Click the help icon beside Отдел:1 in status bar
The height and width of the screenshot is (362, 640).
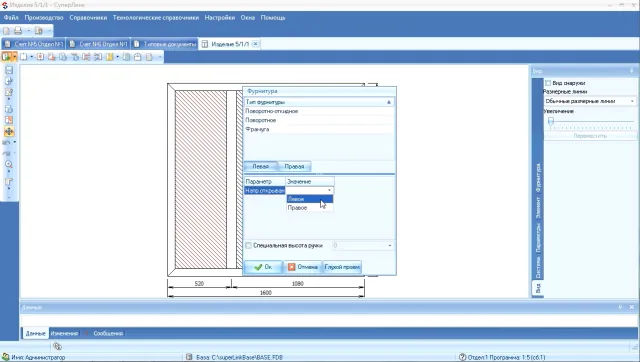point(462,357)
